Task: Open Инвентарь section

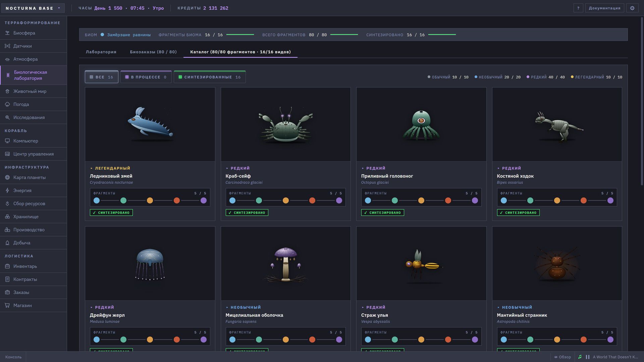Action: coord(33,266)
